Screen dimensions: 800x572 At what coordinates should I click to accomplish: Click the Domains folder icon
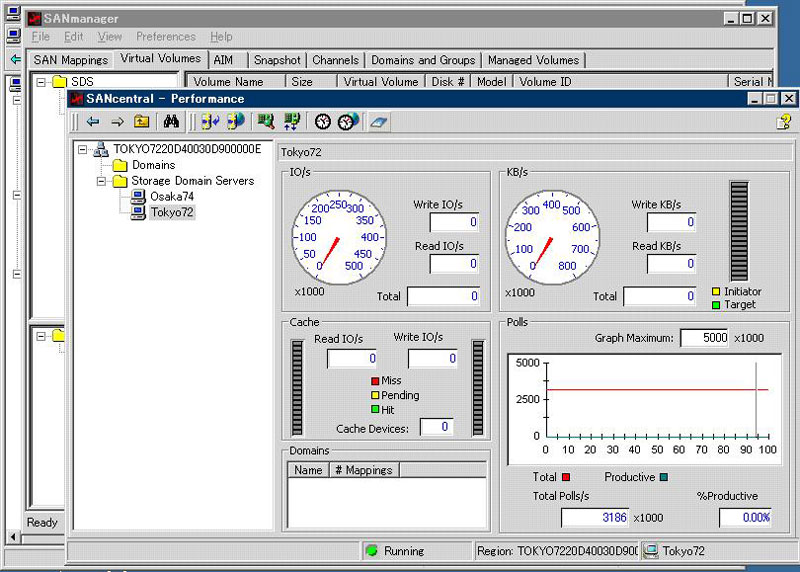coord(120,165)
